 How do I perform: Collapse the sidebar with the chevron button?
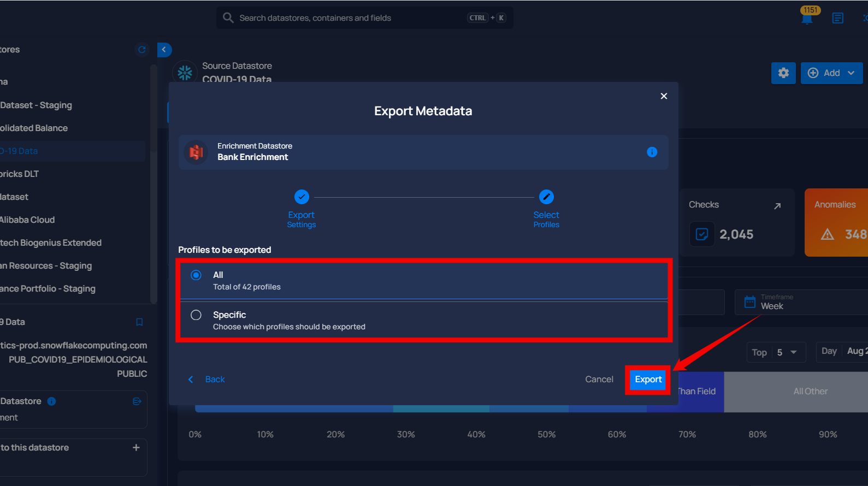pyautogui.click(x=164, y=50)
